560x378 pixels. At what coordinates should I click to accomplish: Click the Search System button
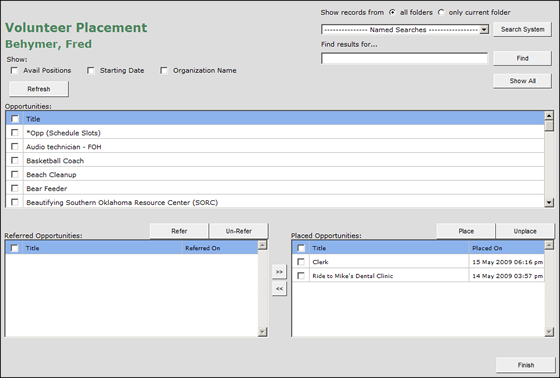click(522, 29)
